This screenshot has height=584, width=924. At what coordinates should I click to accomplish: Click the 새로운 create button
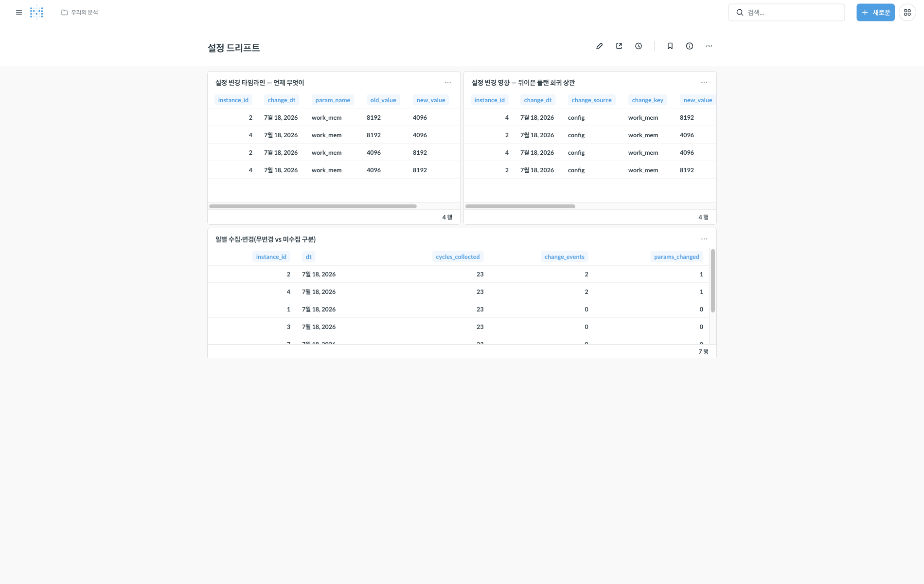pyautogui.click(x=875, y=13)
